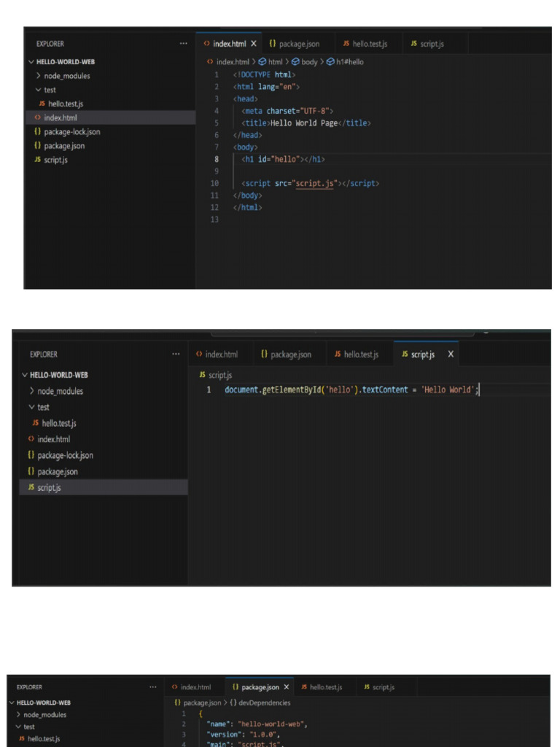The image size is (560, 747).
Task: Close the active index.html tab via its X
Action: pos(254,44)
